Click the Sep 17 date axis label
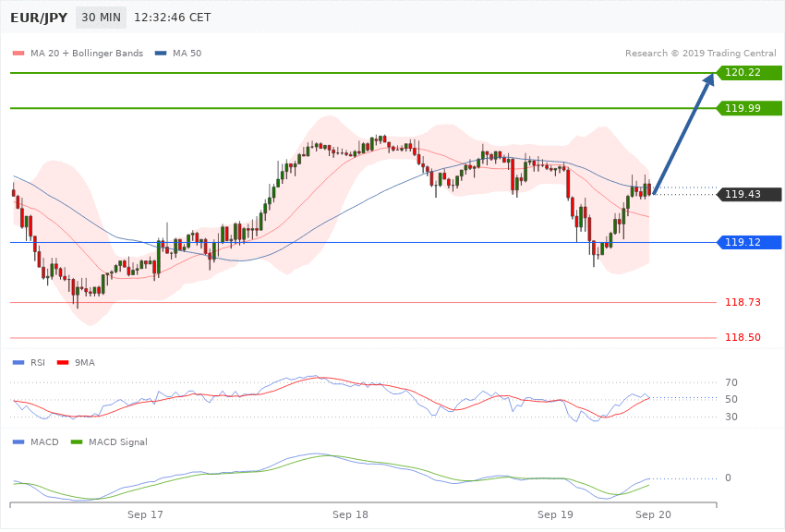The image size is (785, 532). tap(145, 514)
